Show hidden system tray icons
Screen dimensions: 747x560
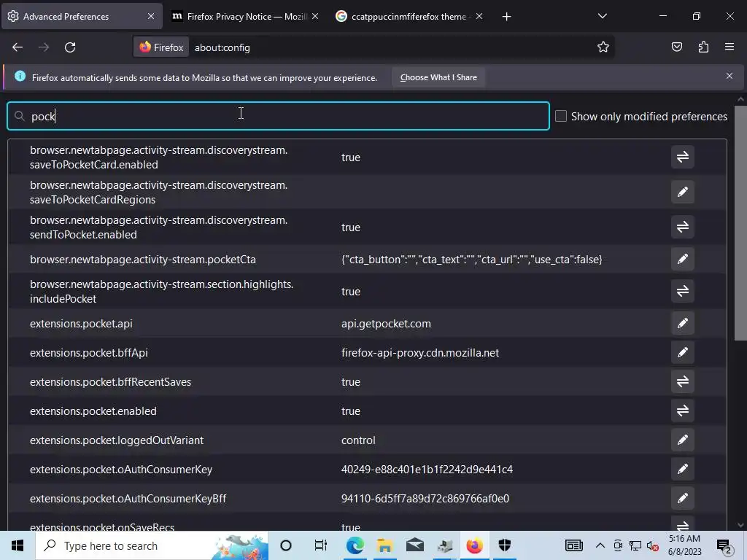[600, 545]
